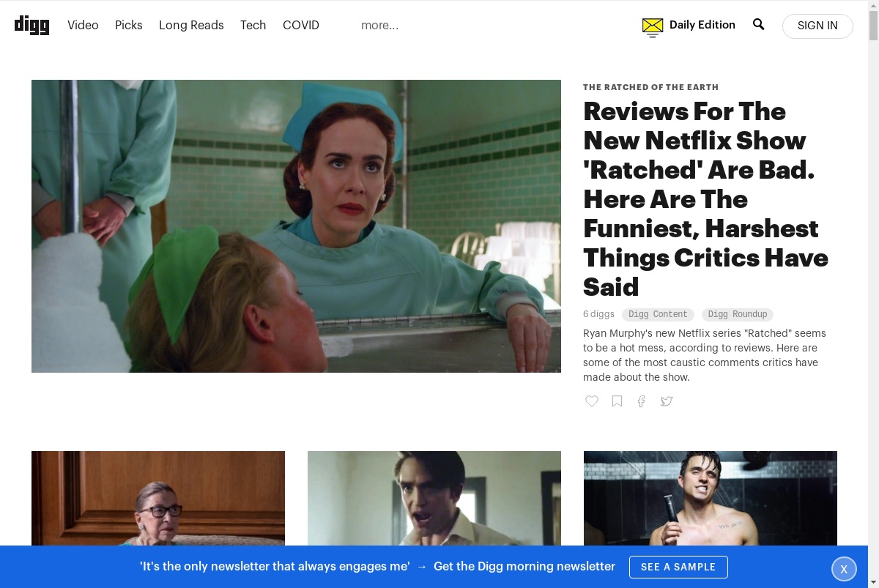The width and height of the screenshot is (879, 588).
Task: Share the Ratched article on Facebook
Action: 641,401
